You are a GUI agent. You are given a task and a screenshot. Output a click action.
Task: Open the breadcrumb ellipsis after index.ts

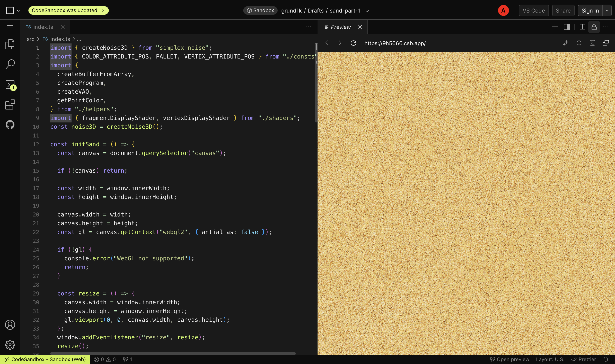coord(79,39)
